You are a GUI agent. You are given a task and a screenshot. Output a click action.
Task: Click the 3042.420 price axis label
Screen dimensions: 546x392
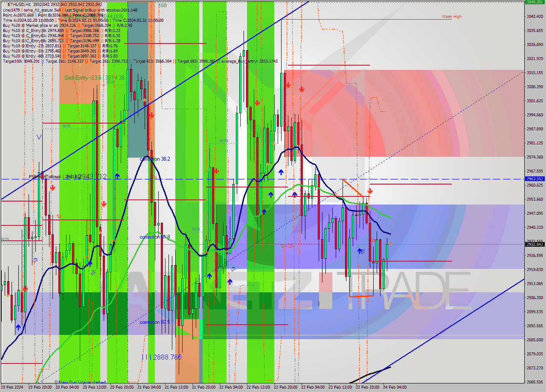534,16
